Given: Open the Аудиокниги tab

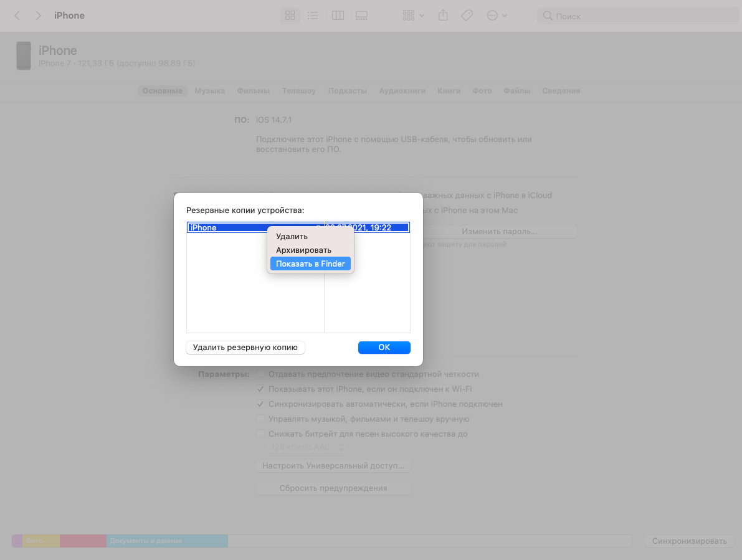Looking at the screenshot, I should coord(402,91).
